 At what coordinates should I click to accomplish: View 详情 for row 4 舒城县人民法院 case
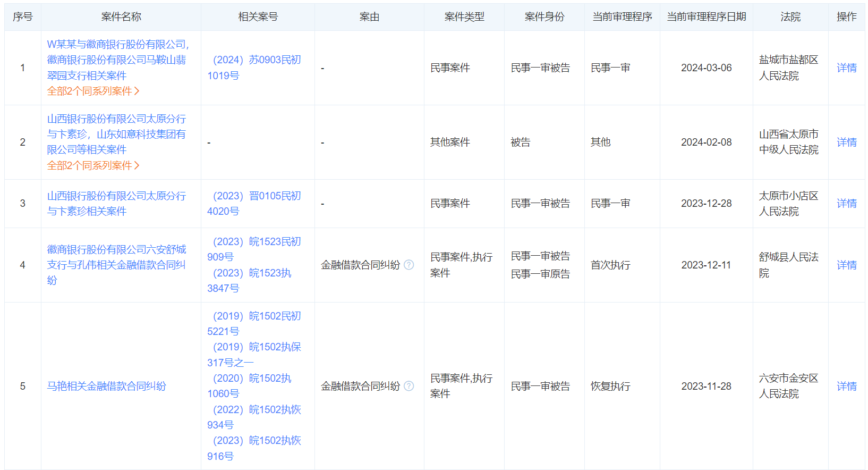coord(847,265)
